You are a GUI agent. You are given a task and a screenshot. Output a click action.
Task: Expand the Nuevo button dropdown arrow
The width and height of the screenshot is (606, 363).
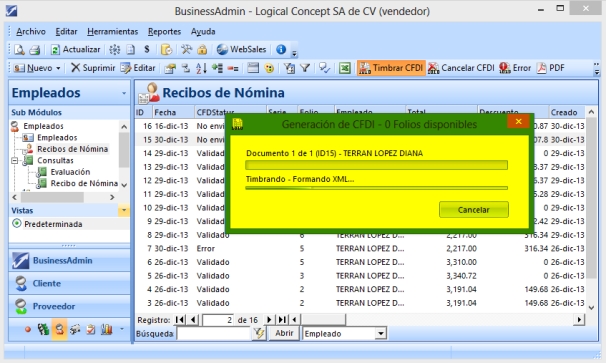58,68
